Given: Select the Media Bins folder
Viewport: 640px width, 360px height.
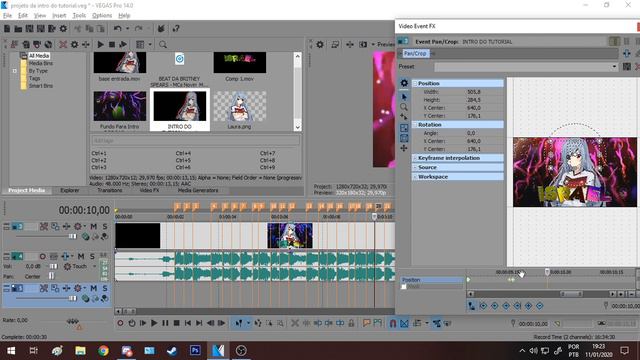Looking at the screenshot, I should (40, 63).
